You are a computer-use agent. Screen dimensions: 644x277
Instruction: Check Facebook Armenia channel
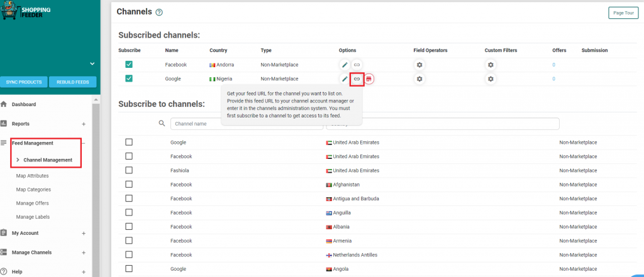[129, 241]
